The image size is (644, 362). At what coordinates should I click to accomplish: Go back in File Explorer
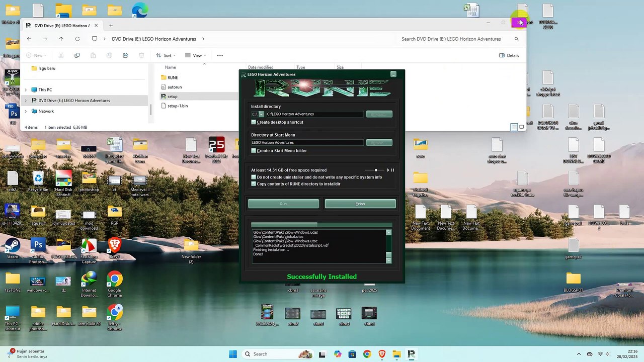(x=29, y=39)
